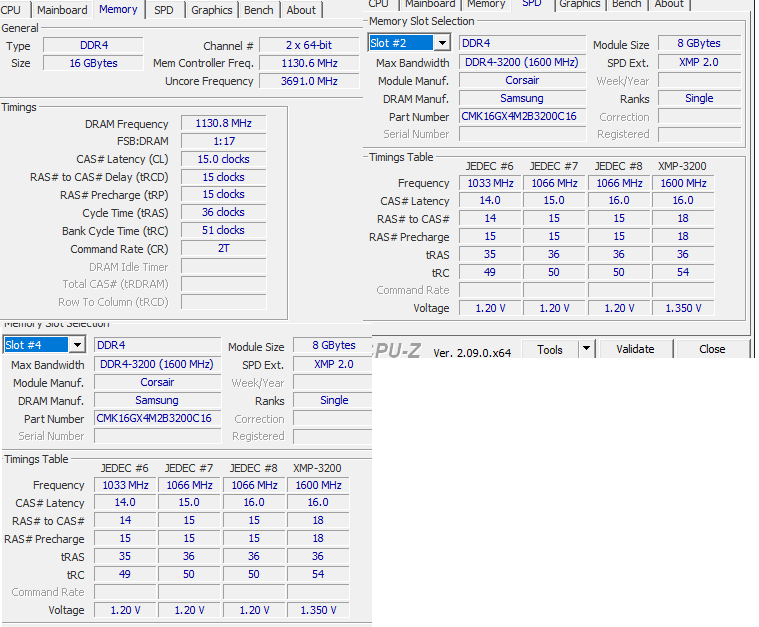Click the Uncore Frequency 3691.0 MHz value
This screenshot has width=759, height=627.
click(x=309, y=81)
